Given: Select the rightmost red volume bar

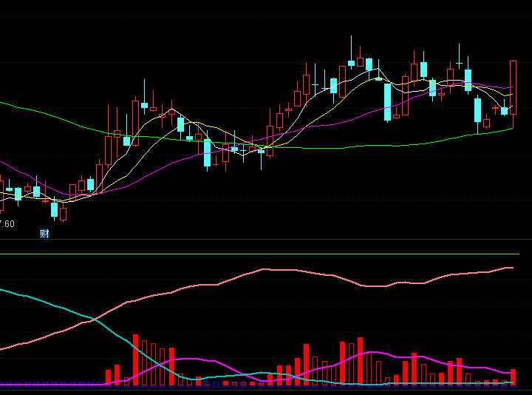Looking at the screenshot, I should 513,377.
